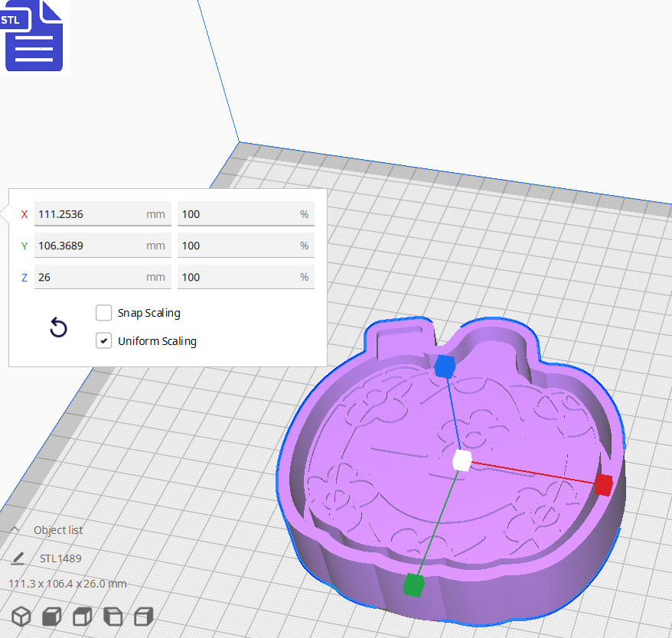The image size is (672, 638).
Task: Focus the Z scale percentage field
Action: 237,277
